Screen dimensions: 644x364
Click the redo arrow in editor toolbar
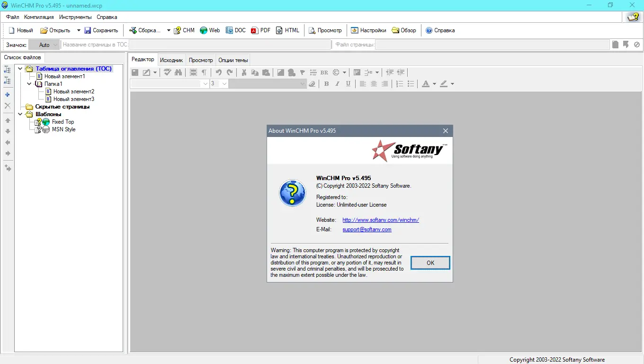tap(230, 73)
